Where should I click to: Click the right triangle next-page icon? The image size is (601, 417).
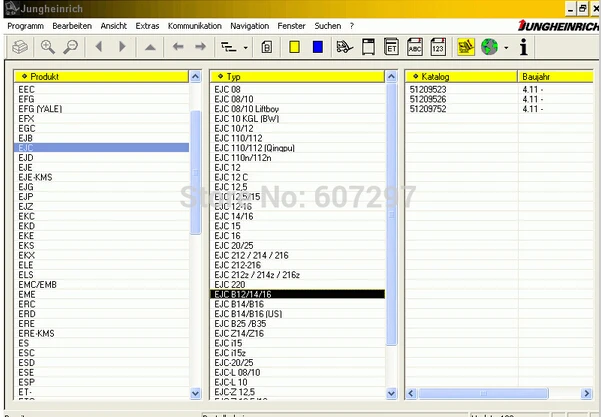coord(122,47)
